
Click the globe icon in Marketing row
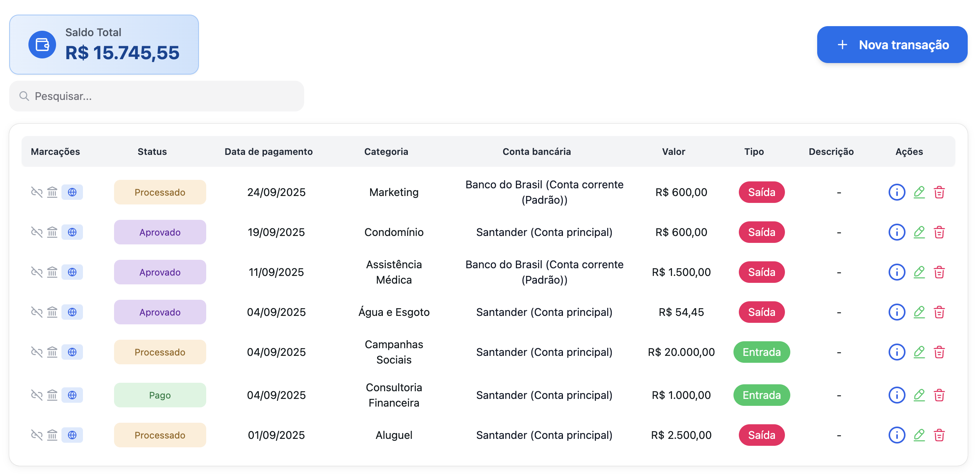(x=72, y=192)
